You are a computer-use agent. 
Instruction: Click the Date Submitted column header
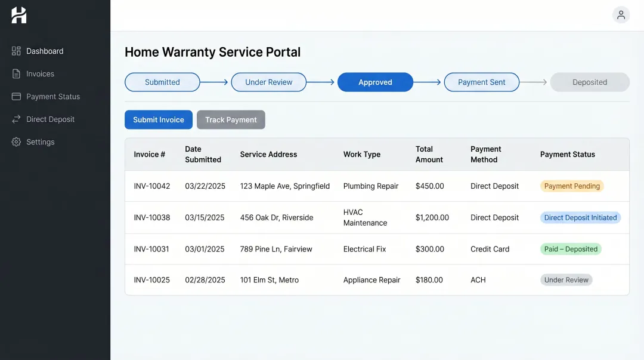(x=203, y=154)
